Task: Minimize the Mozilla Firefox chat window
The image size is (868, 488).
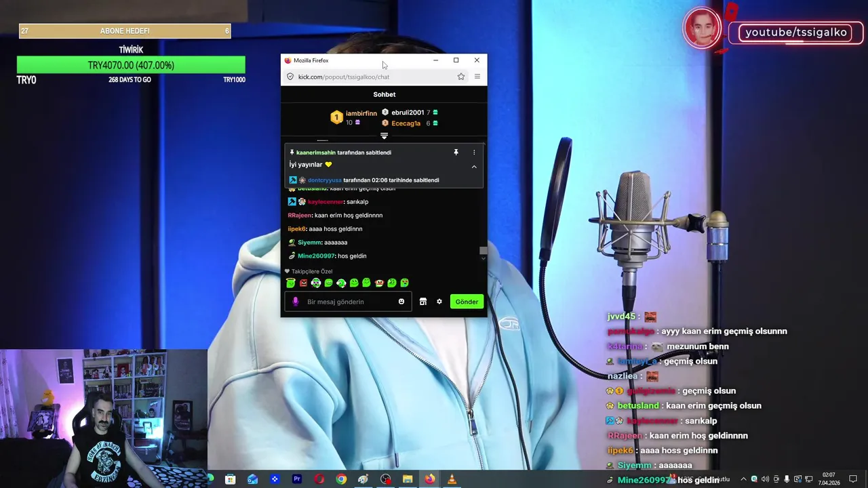Action: pos(435,60)
